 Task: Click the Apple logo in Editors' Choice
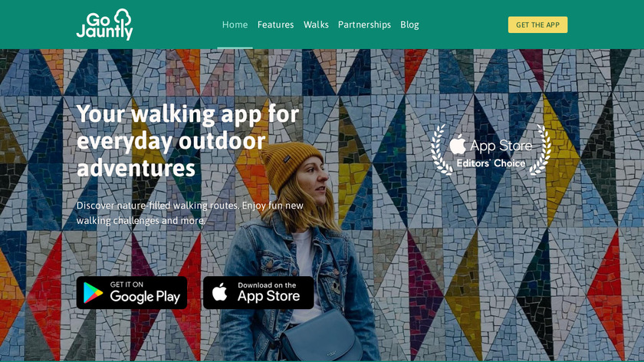click(458, 144)
